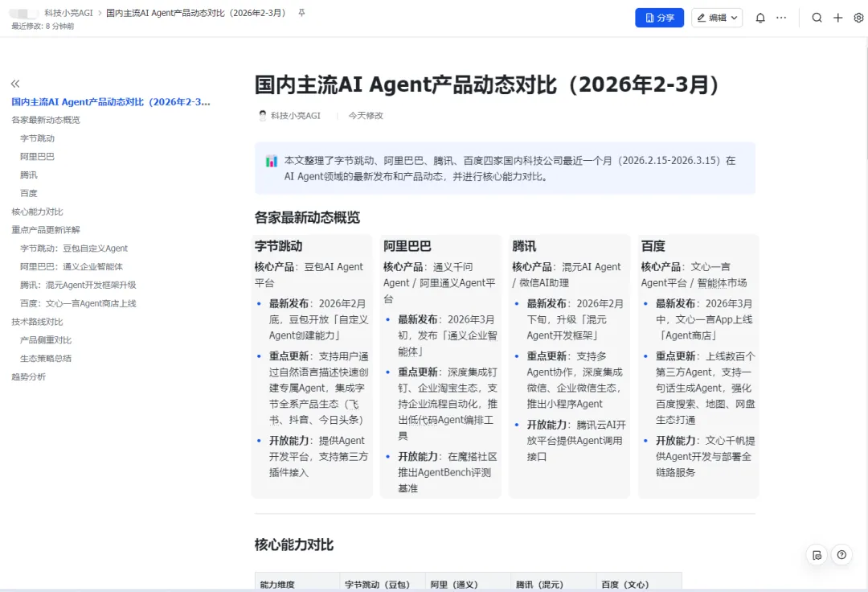Screen dimensions: 868x592
Task: Jump to 阿里巴巴 outline entry
Action: click(x=37, y=156)
